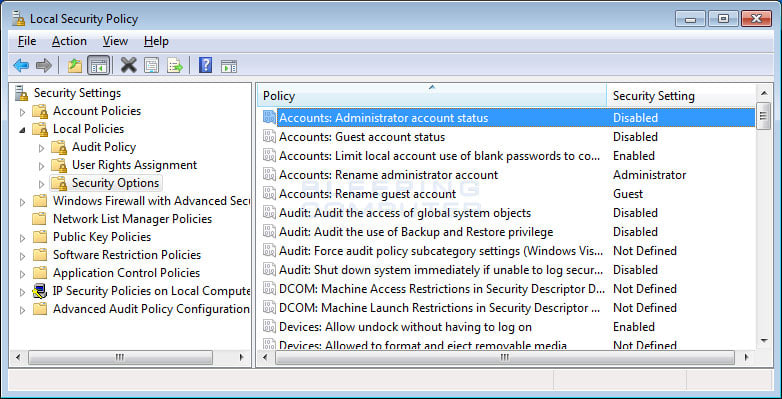Image resolution: width=782 pixels, height=399 pixels.
Task: Click the policy icon beside Accounts: Rename guest account
Action: click(269, 194)
